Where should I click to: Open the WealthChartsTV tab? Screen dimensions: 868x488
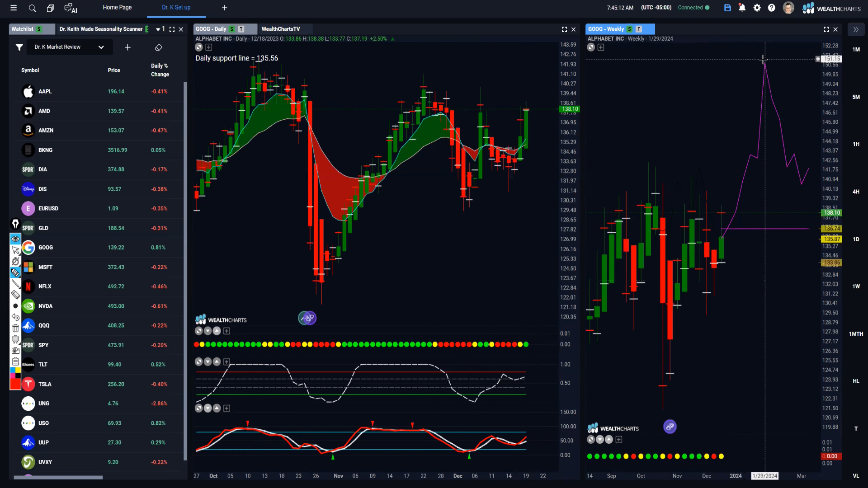click(280, 29)
